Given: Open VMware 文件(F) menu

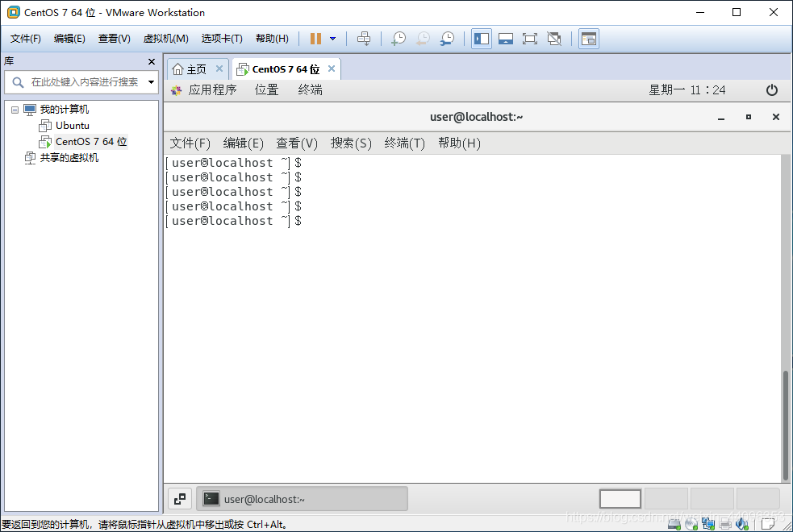Looking at the screenshot, I should click(x=25, y=39).
